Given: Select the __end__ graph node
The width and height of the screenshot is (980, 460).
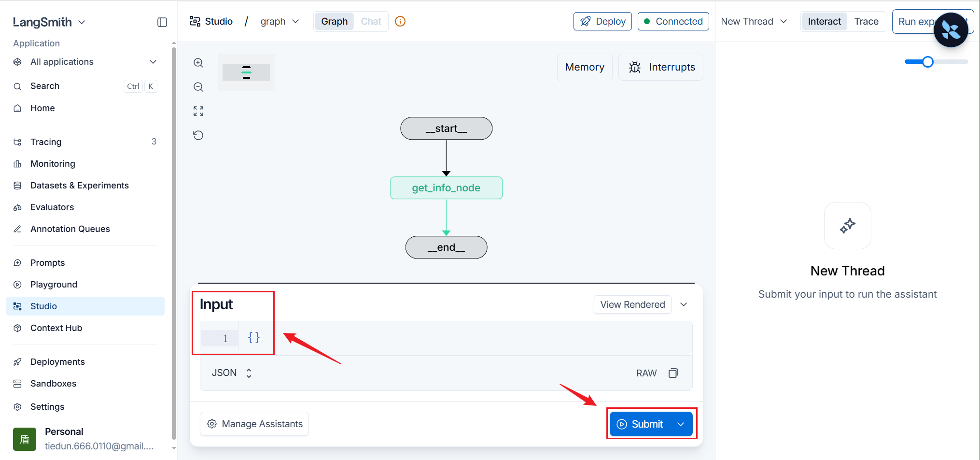Looking at the screenshot, I should 446,247.
